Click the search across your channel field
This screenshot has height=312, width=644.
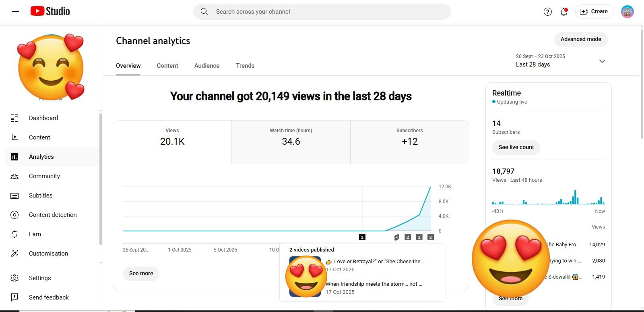pyautogui.click(x=322, y=12)
